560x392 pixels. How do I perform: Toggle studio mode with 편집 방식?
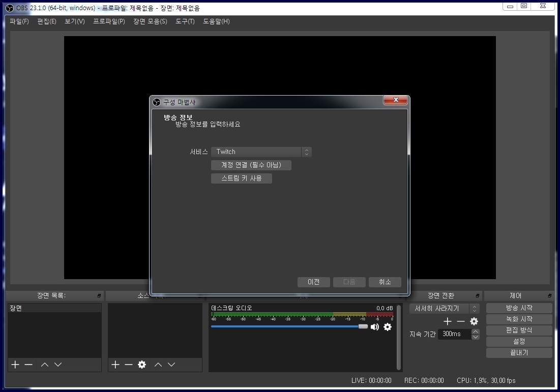tap(519, 330)
